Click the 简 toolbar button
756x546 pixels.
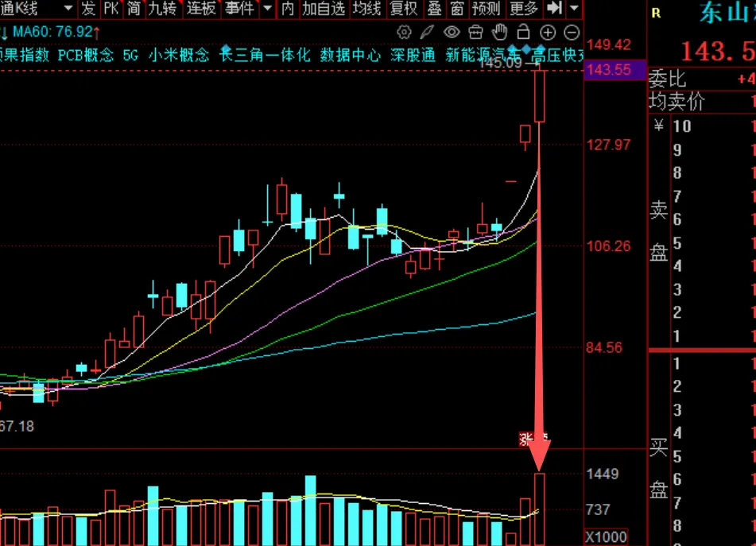[x=134, y=8]
